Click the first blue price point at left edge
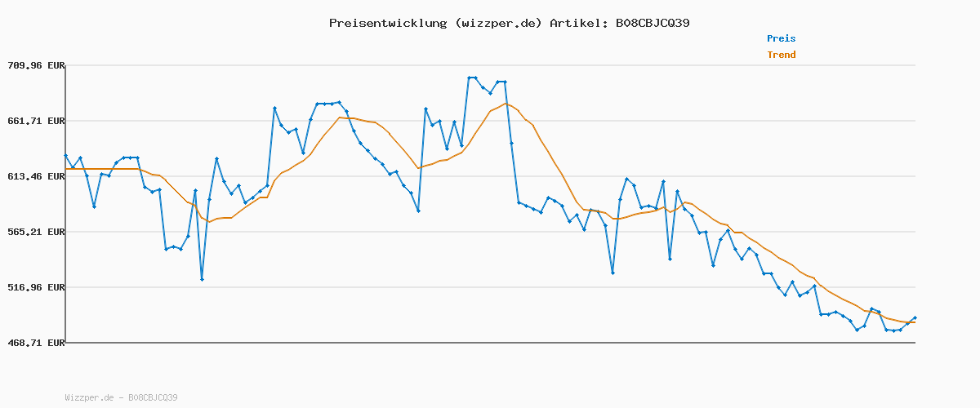This screenshot has height=408, width=980. click(x=65, y=155)
